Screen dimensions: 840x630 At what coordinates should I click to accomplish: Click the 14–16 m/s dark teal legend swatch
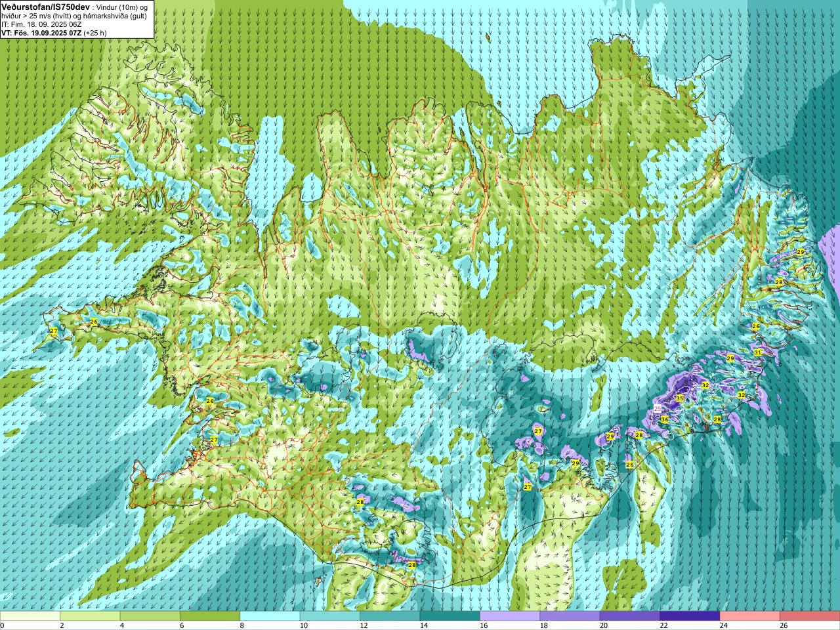(450, 616)
